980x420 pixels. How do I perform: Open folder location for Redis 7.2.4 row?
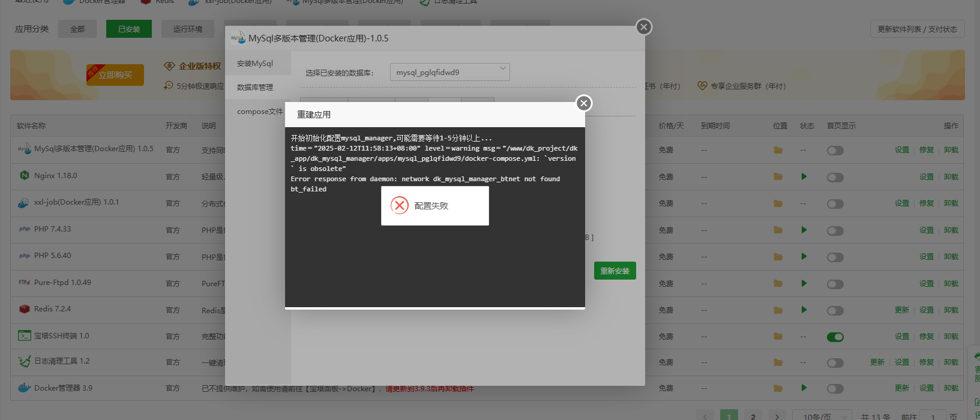(778, 310)
